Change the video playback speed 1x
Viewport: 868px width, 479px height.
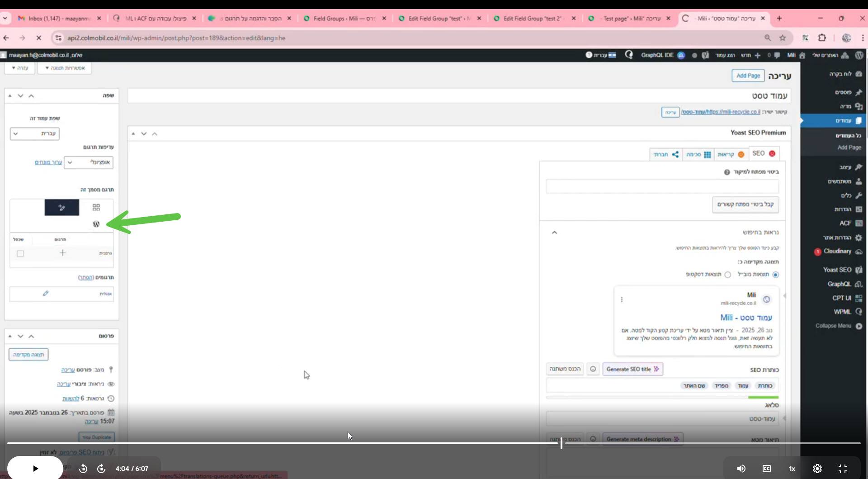(792, 469)
